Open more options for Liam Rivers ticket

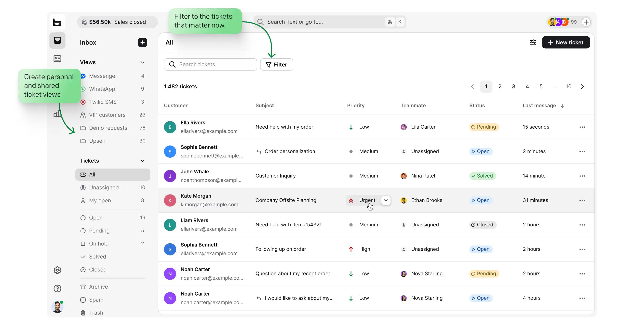pos(582,225)
